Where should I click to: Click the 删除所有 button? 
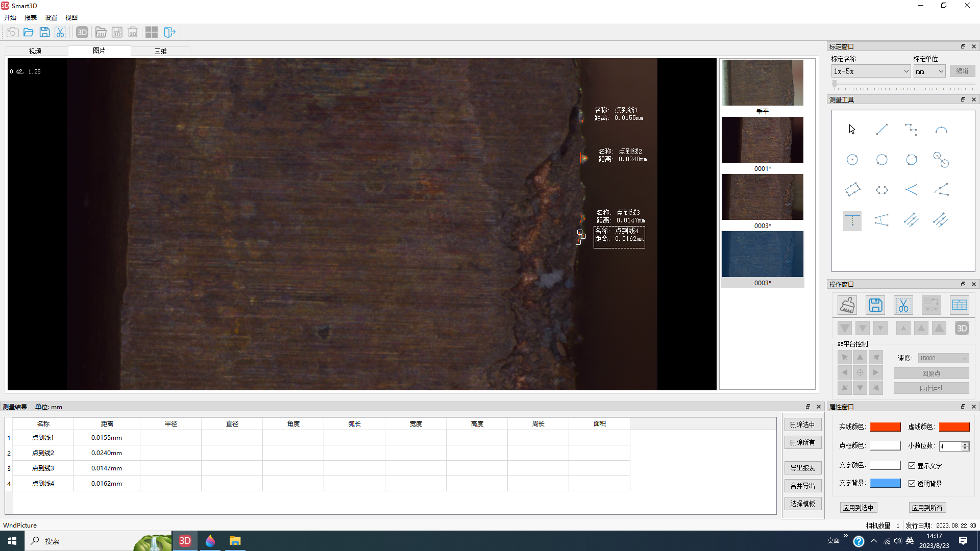pyautogui.click(x=802, y=442)
